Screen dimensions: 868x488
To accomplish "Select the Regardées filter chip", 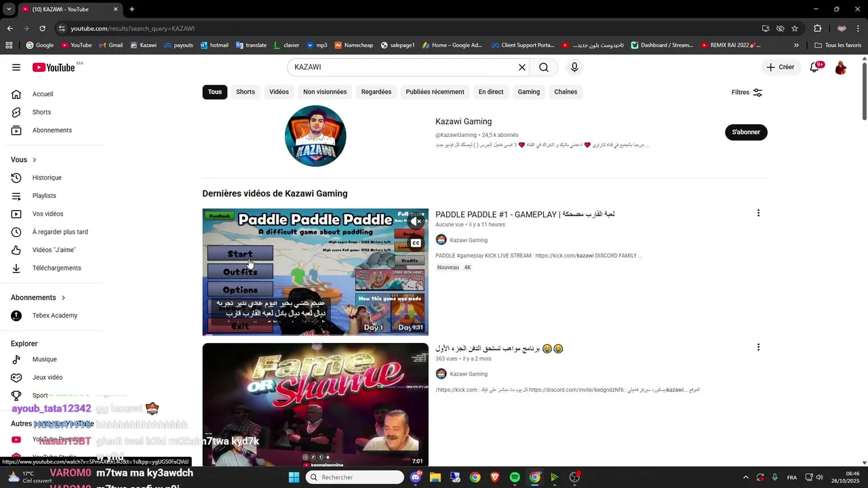I will point(376,92).
